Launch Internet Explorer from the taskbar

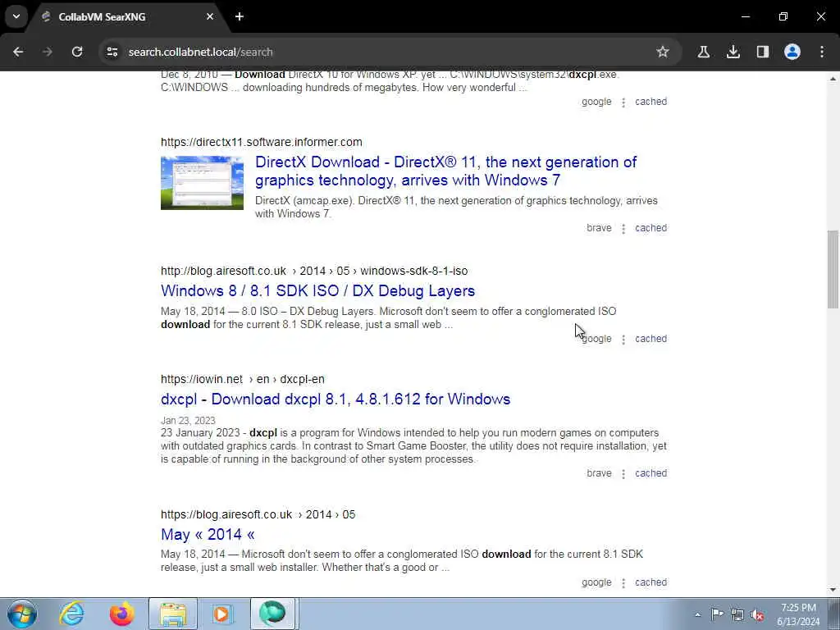(72, 614)
